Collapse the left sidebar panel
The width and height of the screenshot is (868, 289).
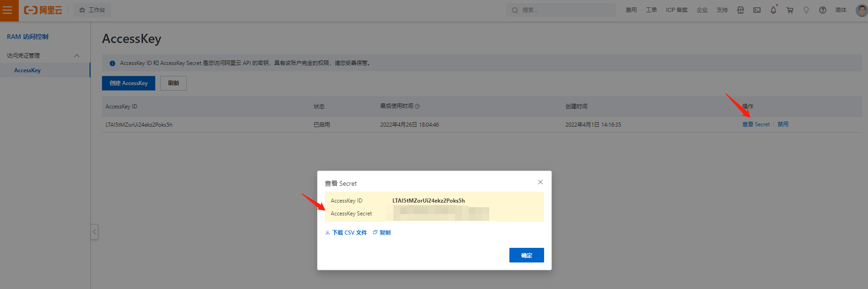94,232
